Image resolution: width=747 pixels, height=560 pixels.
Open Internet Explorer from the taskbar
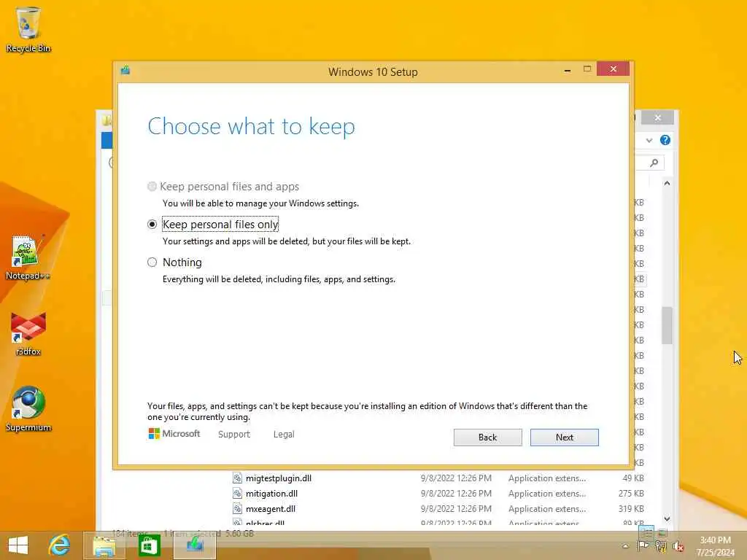tap(60, 545)
